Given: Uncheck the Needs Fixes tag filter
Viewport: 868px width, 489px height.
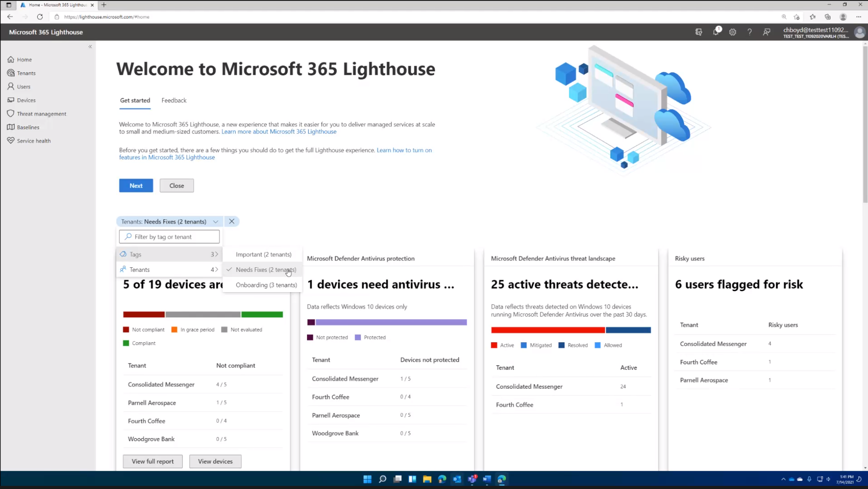Looking at the screenshot, I should coord(265,270).
